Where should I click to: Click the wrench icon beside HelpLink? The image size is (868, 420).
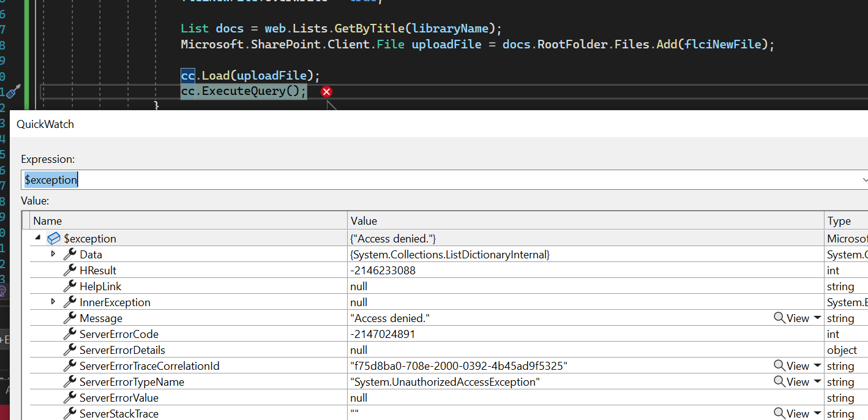point(70,286)
